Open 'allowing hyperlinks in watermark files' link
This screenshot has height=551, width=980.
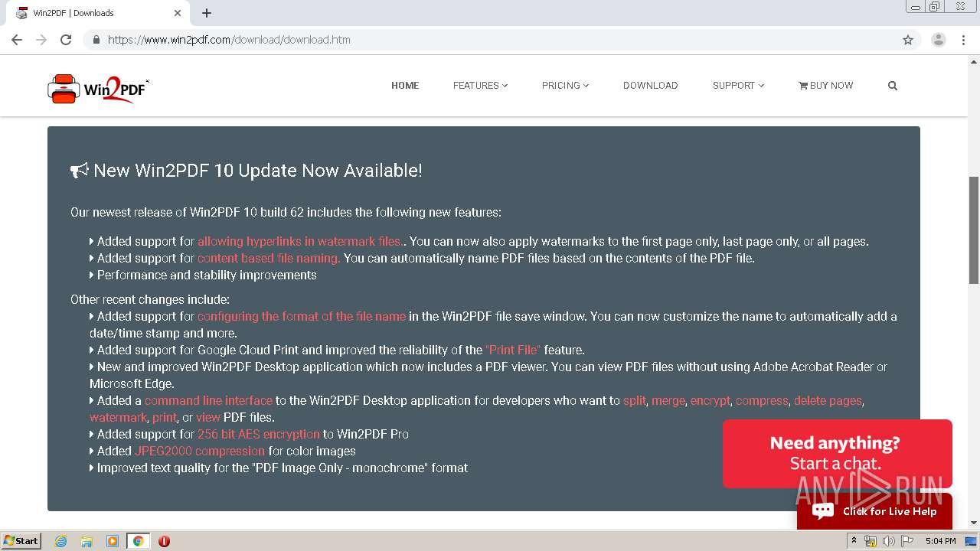pos(299,241)
